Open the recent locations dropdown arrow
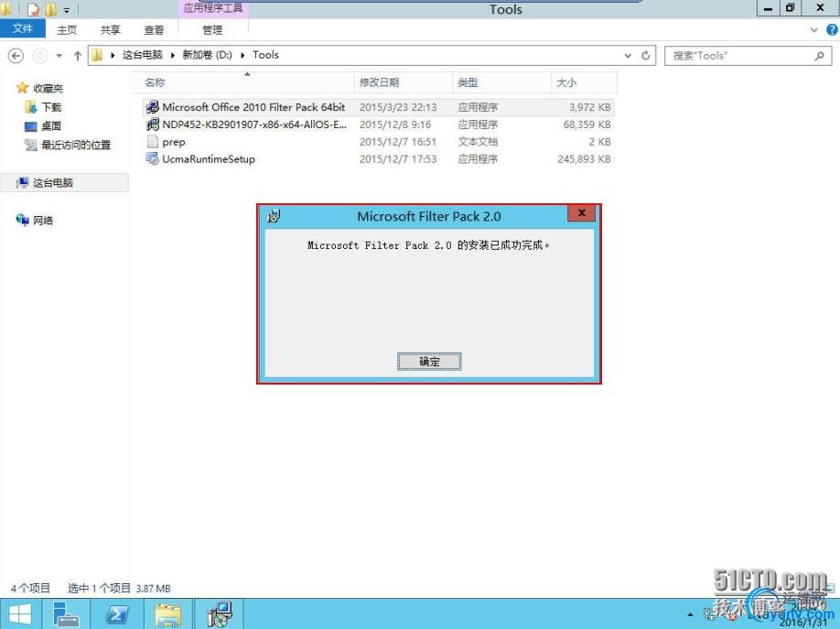This screenshot has height=629, width=840. click(x=59, y=55)
